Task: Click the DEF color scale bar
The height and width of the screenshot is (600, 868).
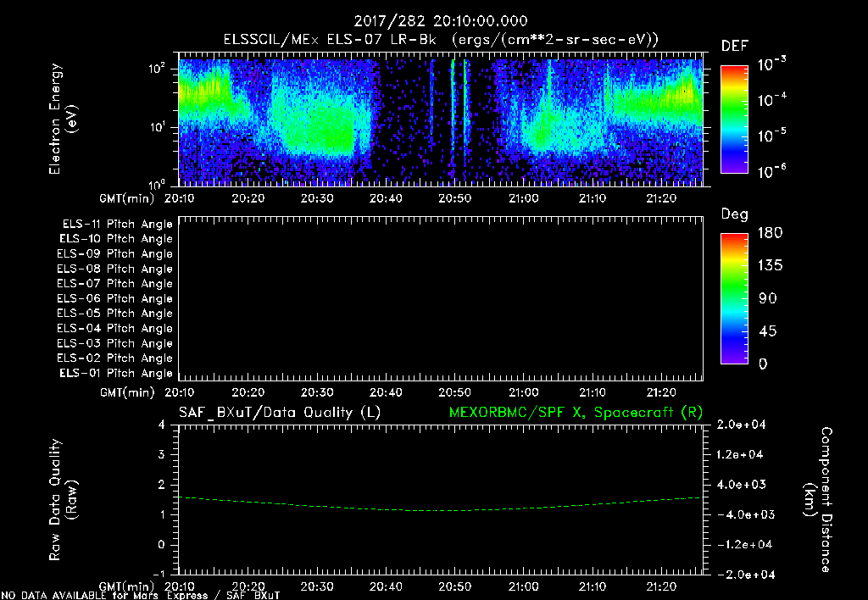Action: point(734,119)
